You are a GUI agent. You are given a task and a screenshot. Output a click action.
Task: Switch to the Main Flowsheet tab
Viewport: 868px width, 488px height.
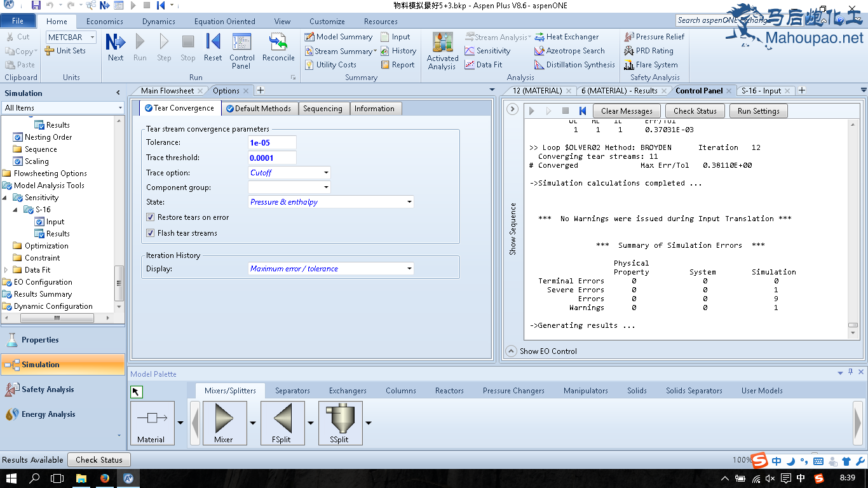168,91
